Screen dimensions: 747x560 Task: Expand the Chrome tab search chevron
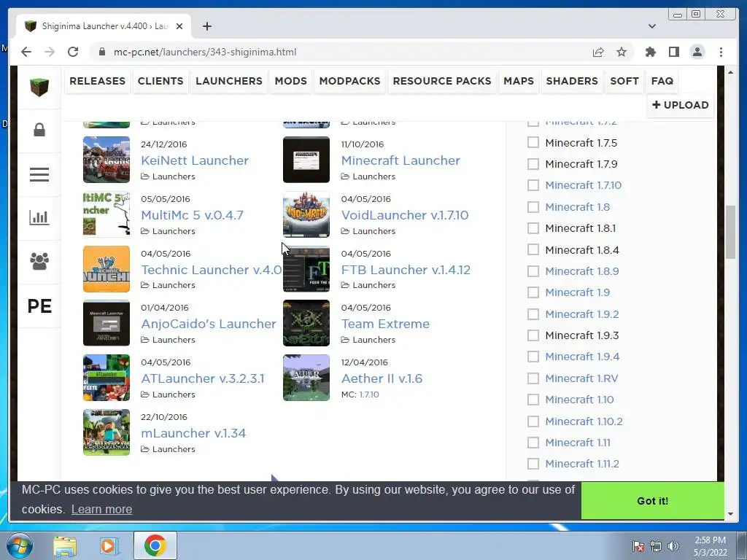coord(652,26)
